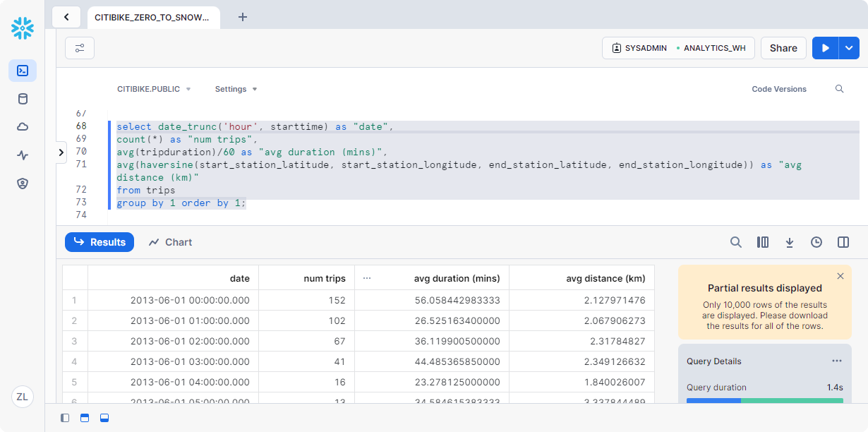The height and width of the screenshot is (432, 868).
Task: Toggle the bottom panel layout view
Action: coord(104,418)
